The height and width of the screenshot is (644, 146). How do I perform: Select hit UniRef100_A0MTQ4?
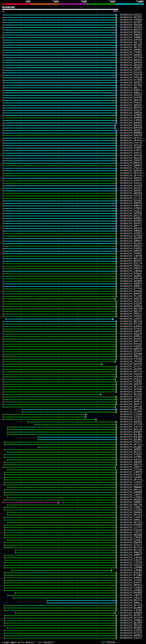(131, 40)
